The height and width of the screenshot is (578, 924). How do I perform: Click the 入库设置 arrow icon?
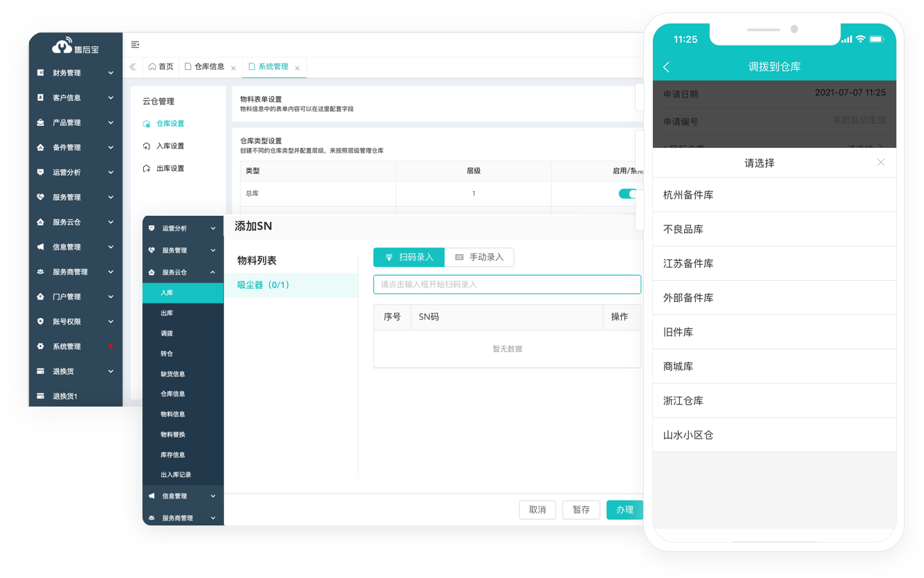145,145
